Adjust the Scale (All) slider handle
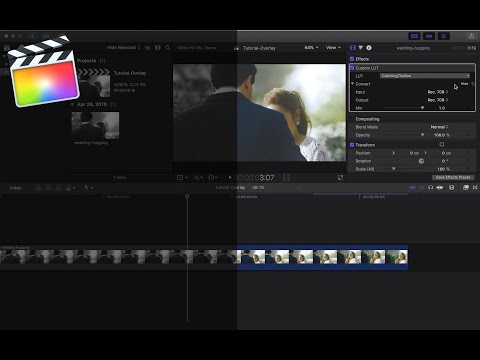This screenshot has width=480, height=360. (394, 169)
